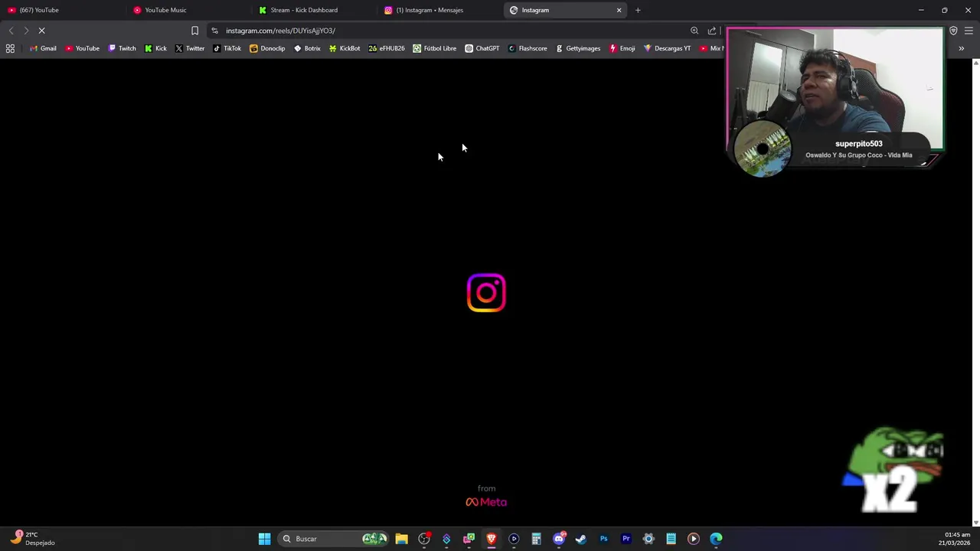Bookmark this page
The image size is (980, 551).
click(194, 31)
